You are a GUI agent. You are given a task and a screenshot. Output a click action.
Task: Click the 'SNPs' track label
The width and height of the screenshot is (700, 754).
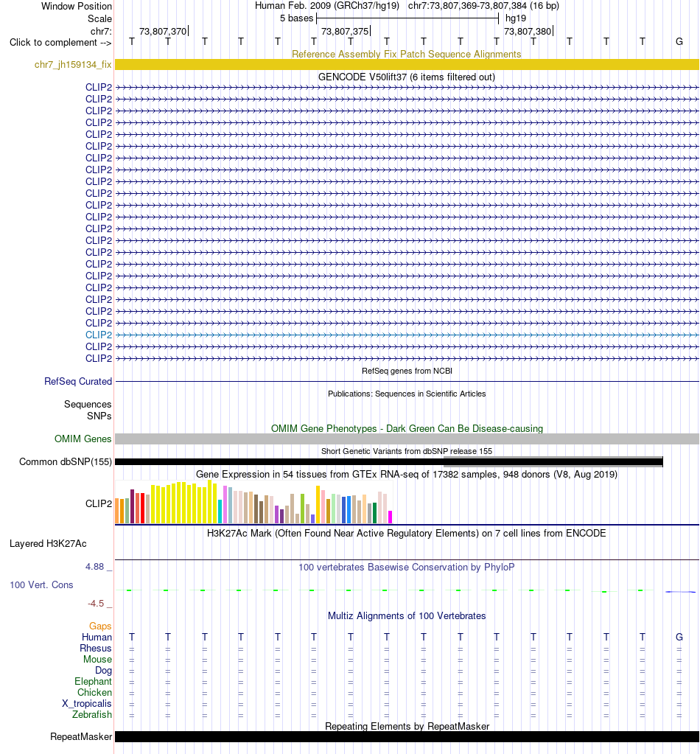click(99, 416)
